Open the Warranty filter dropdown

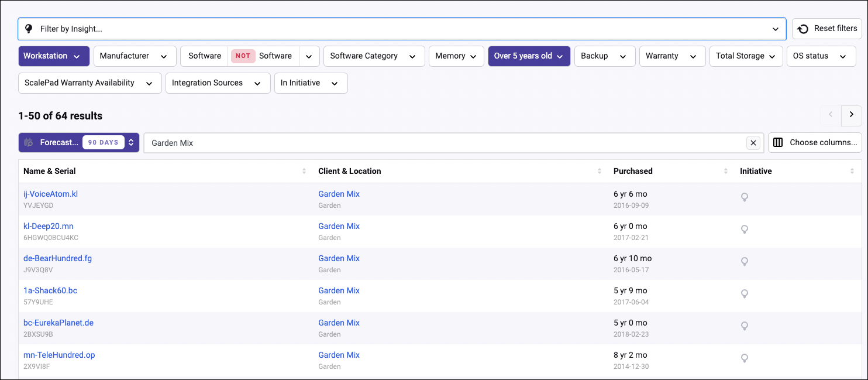pyautogui.click(x=672, y=56)
